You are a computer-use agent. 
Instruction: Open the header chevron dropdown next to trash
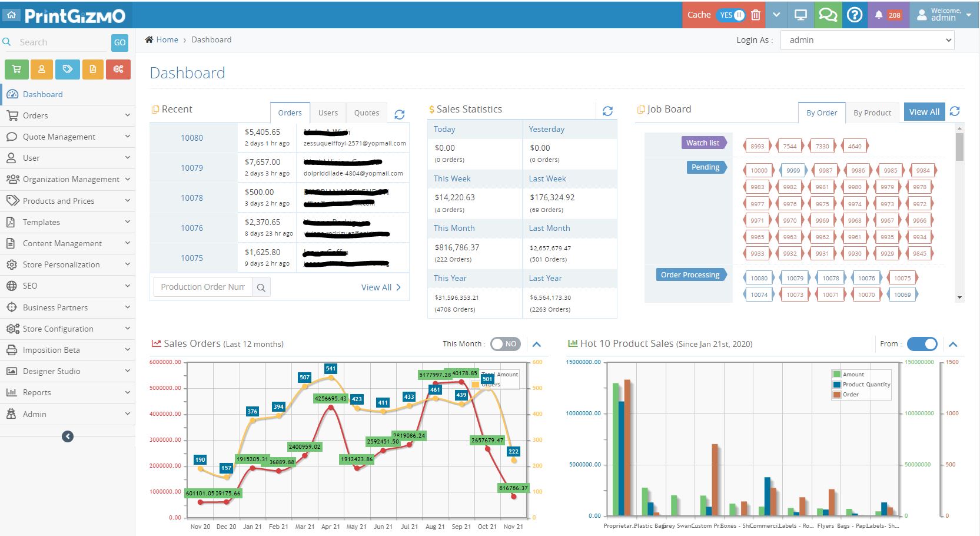(776, 15)
